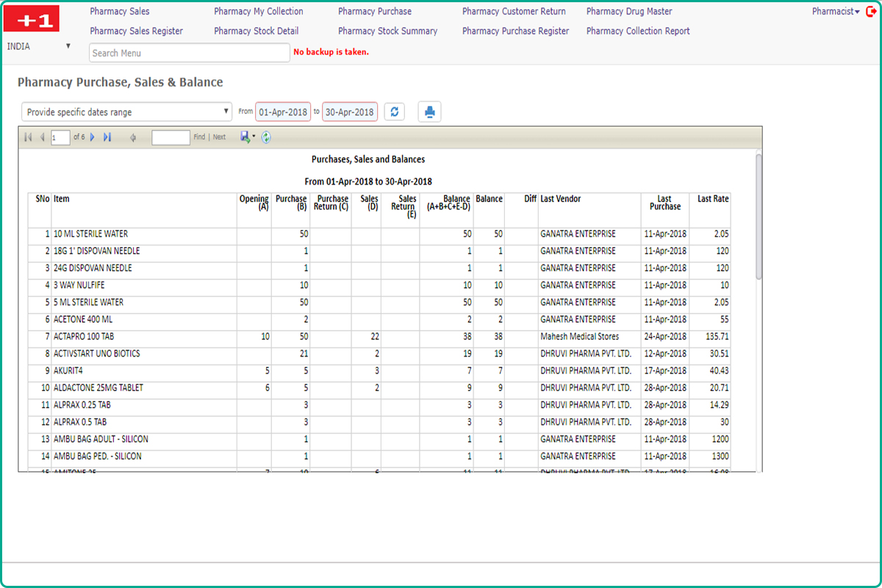The height and width of the screenshot is (588, 882).
Task: Open Pharmacy Stock Summary menu
Action: (387, 31)
